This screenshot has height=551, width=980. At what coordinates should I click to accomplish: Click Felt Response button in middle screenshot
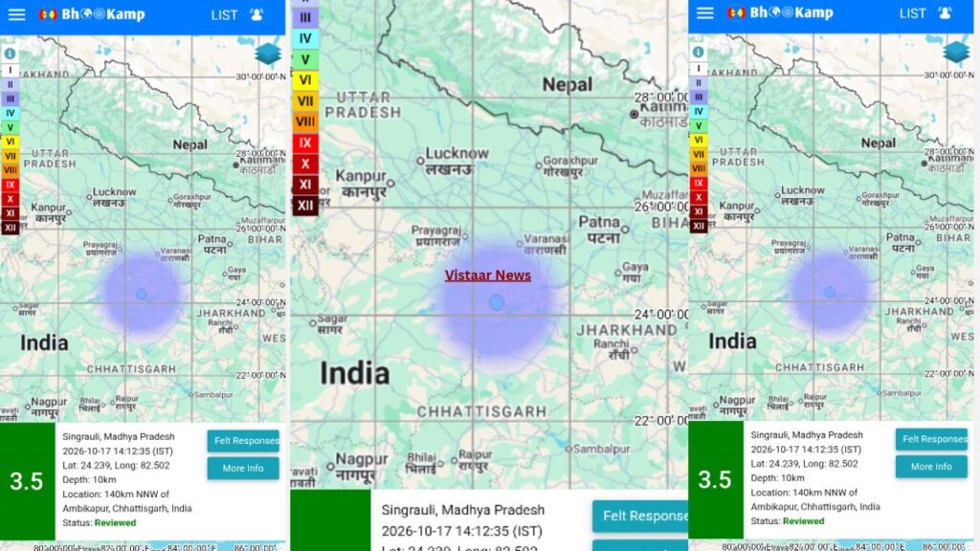pos(640,516)
